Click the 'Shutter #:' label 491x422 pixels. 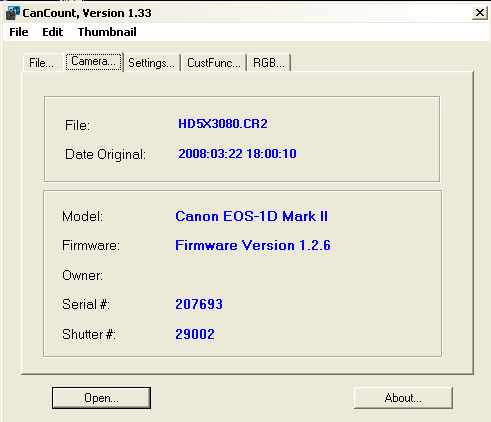(x=89, y=334)
